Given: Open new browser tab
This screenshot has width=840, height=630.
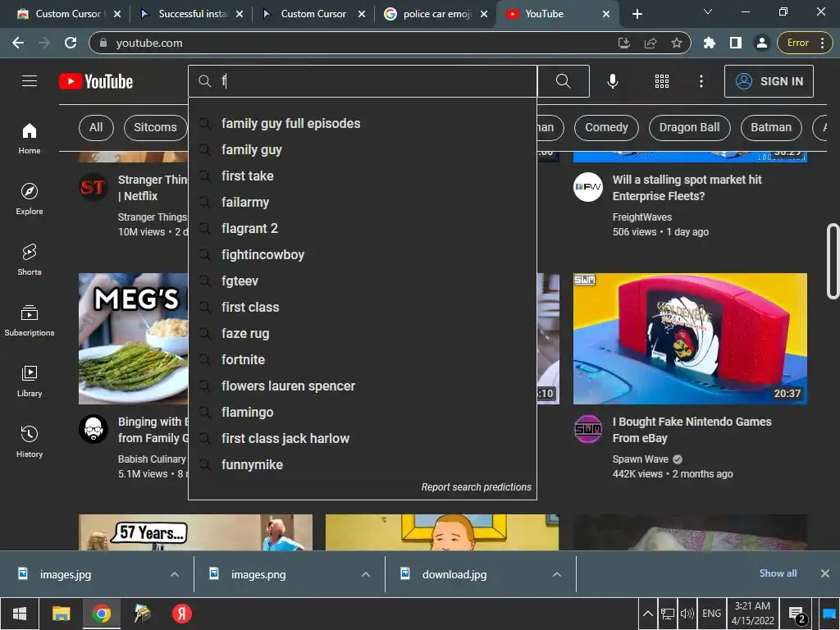Looking at the screenshot, I should coord(637,14).
